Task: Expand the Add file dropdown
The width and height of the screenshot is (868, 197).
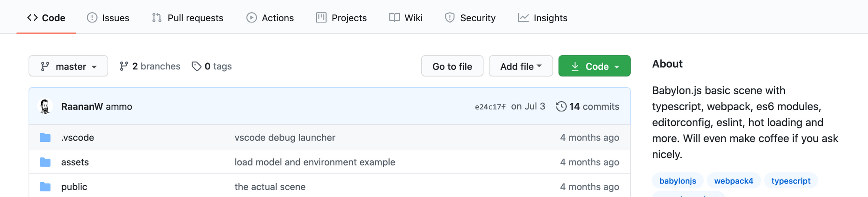Action: point(520,66)
